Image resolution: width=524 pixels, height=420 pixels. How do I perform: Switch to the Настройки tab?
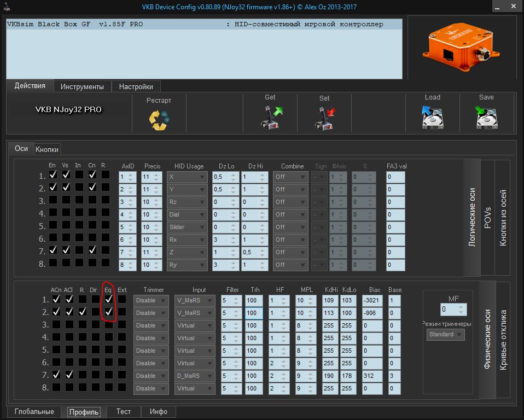pyautogui.click(x=136, y=86)
